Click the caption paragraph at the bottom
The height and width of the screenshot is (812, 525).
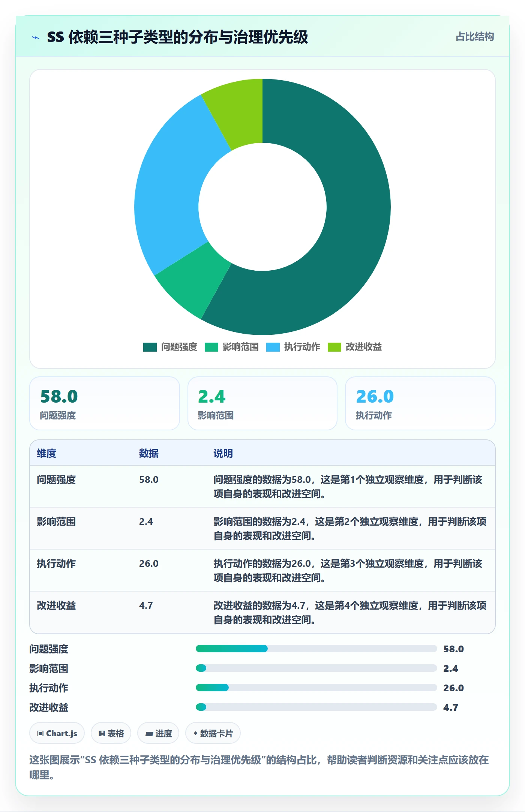(259, 767)
